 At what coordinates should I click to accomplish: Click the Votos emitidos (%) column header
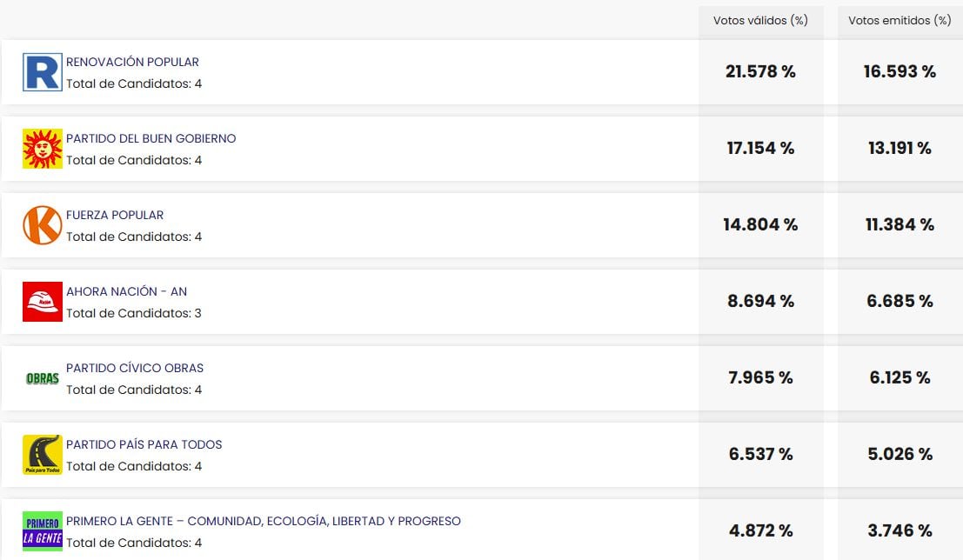900,21
